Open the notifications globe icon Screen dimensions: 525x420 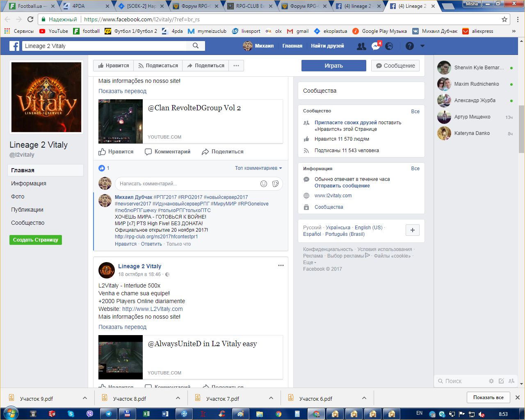click(x=389, y=46)
